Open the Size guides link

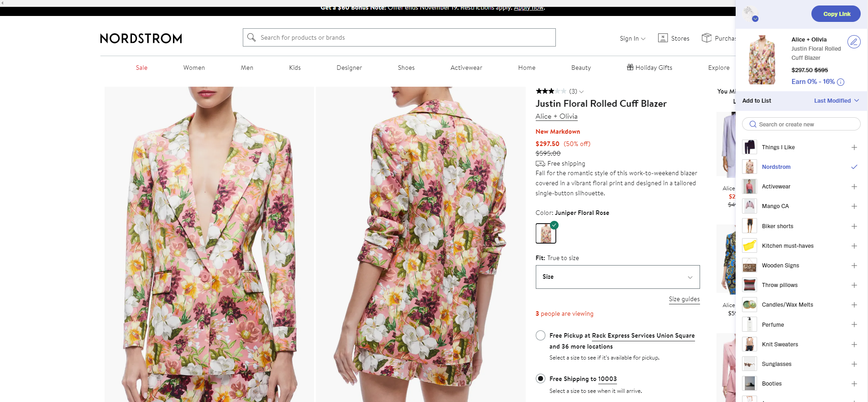[684, 299]
